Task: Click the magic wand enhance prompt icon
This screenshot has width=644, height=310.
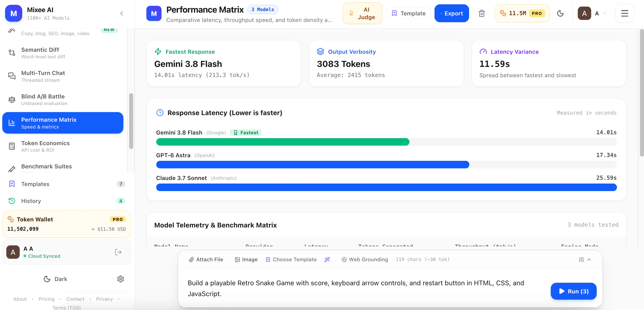Action: [327, 260]
